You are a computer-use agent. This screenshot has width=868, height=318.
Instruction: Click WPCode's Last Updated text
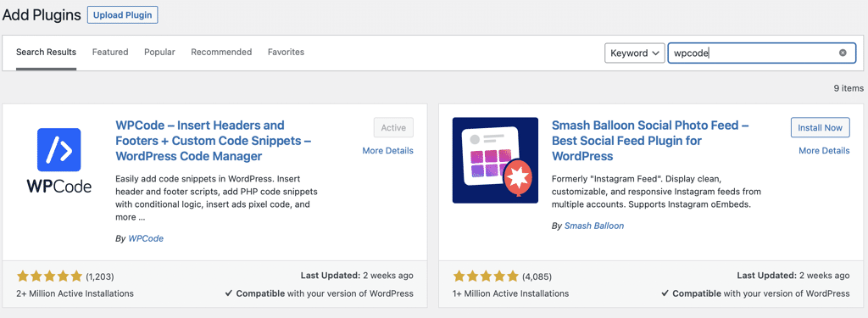tap(357, 275)
